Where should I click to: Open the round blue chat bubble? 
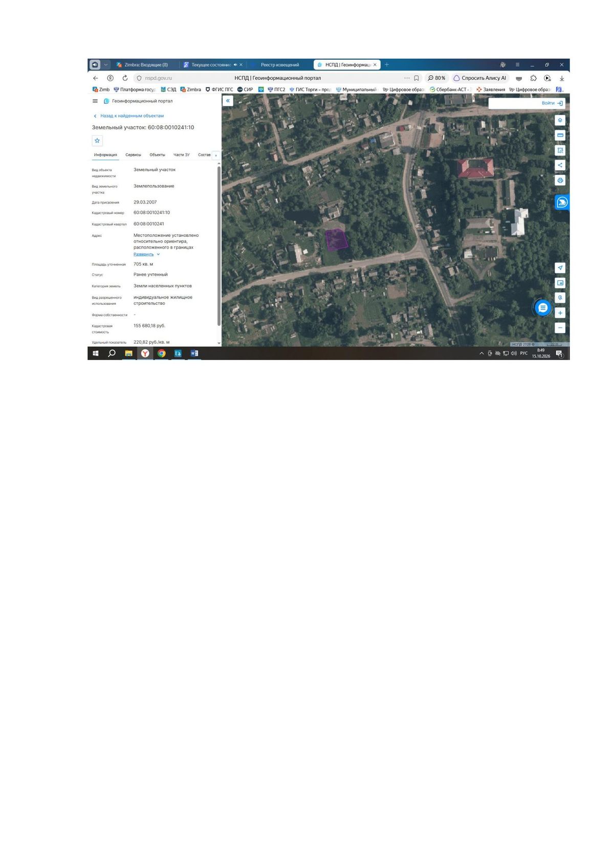click(542, 307)
